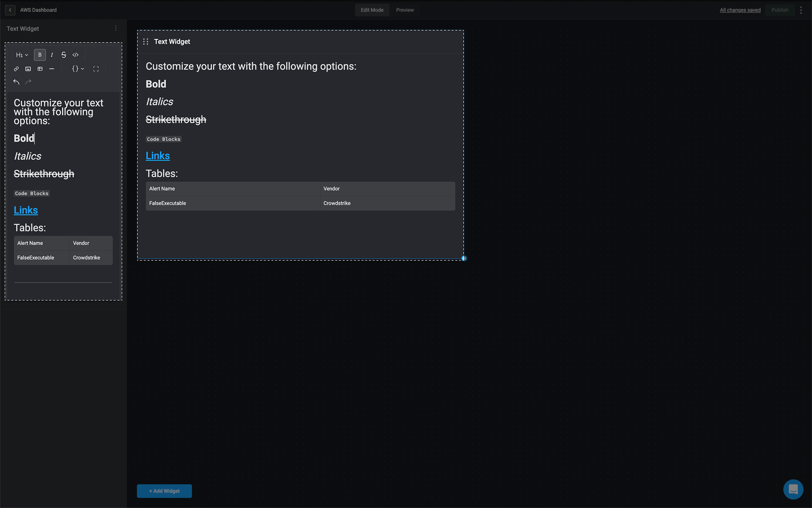The width and height of the screenshot is (812, 508).
Task: Toggle strikethrough formatting in the editor toolbar
Action: 63,55
